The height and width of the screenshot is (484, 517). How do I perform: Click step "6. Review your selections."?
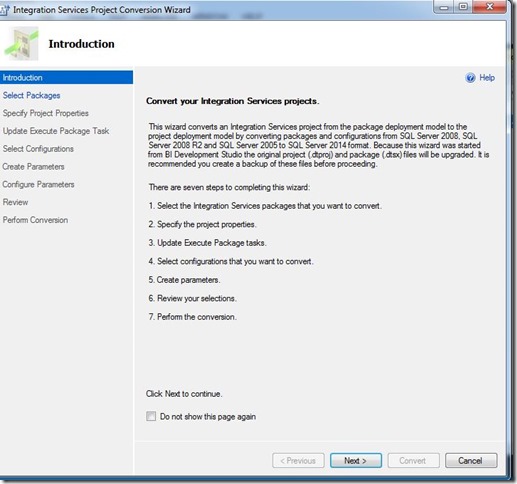(193, 298)
